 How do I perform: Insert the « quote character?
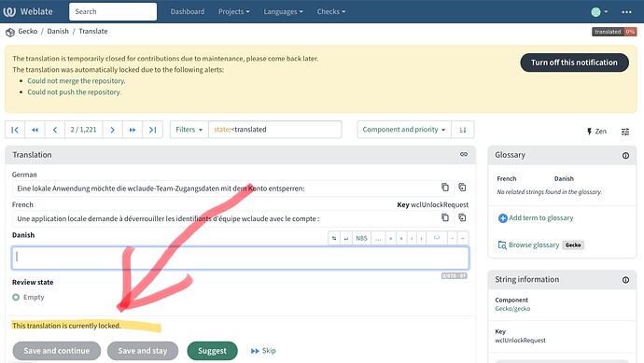tap(400, 238)
